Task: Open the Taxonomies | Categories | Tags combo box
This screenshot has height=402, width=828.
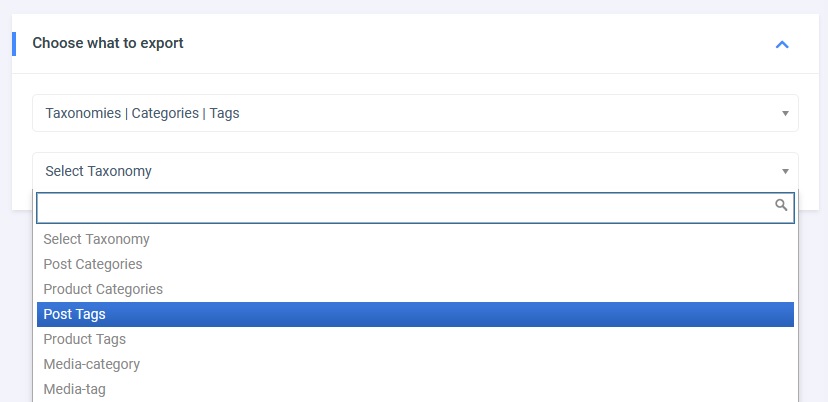Action: [x=400, y=113]
